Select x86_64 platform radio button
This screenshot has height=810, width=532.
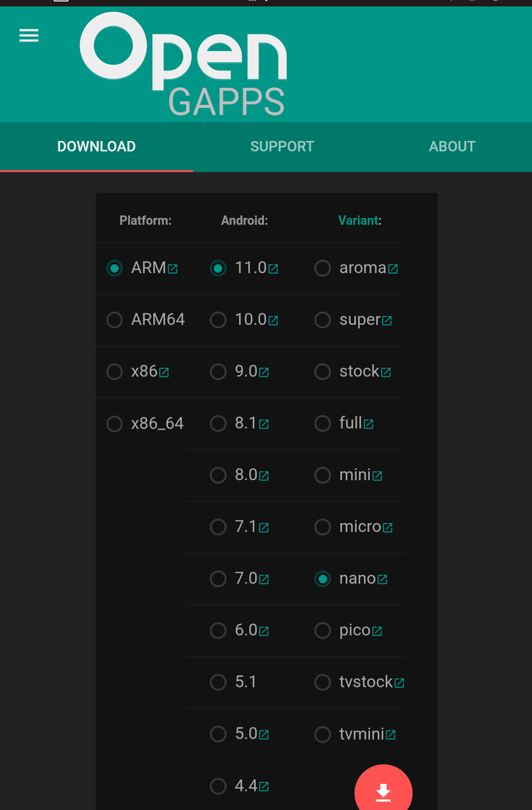pyautogui.click(x=115, y=424)
